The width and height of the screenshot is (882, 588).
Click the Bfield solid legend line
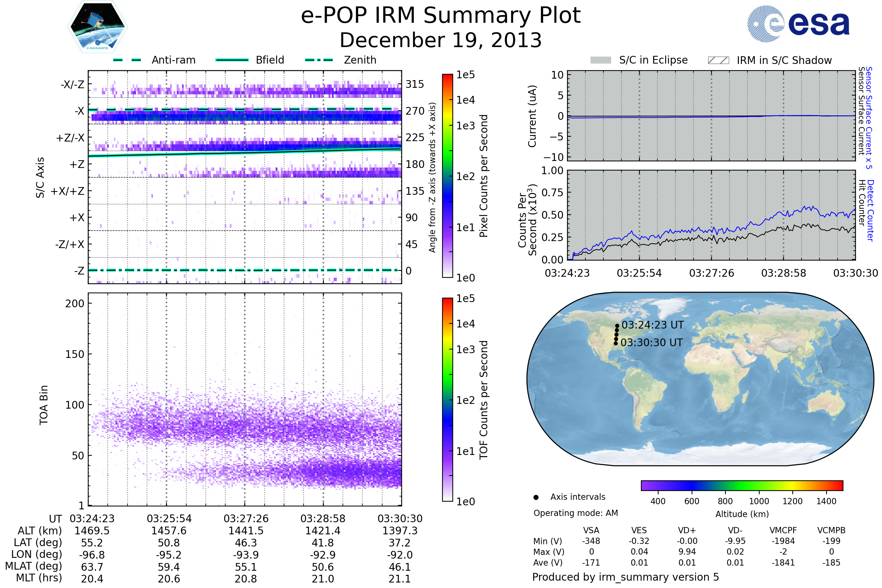click(232, 60)
